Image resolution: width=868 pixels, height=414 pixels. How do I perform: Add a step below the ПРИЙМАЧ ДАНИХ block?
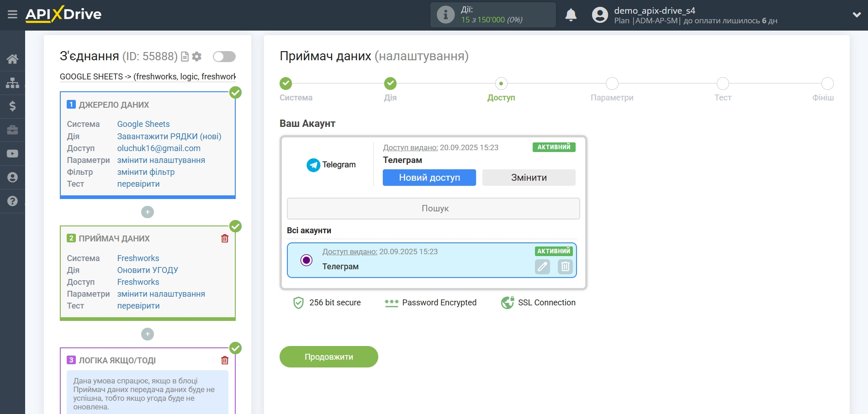point(148,334)
